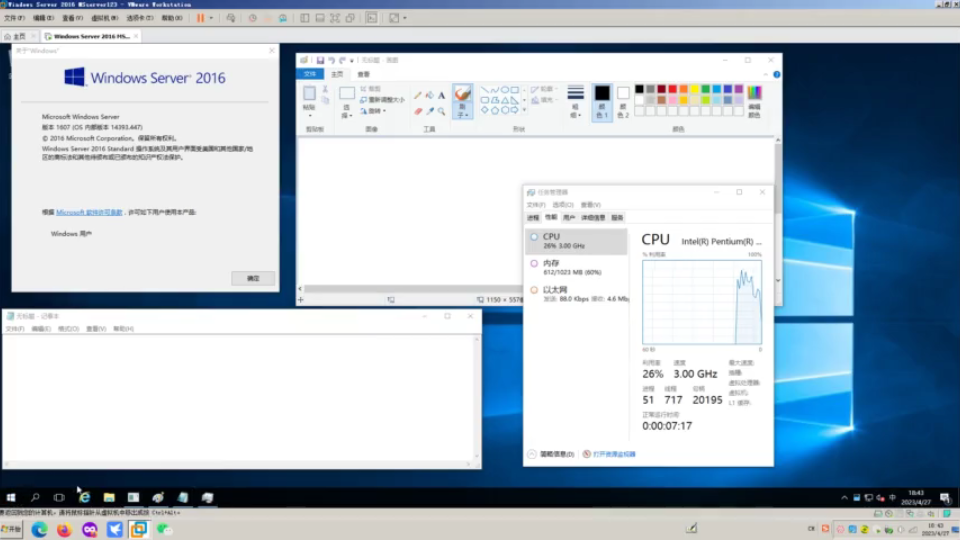960x540 pixels.
Task: Click the Windows Server 2016 VMware tab
Action: pos(91,36)
